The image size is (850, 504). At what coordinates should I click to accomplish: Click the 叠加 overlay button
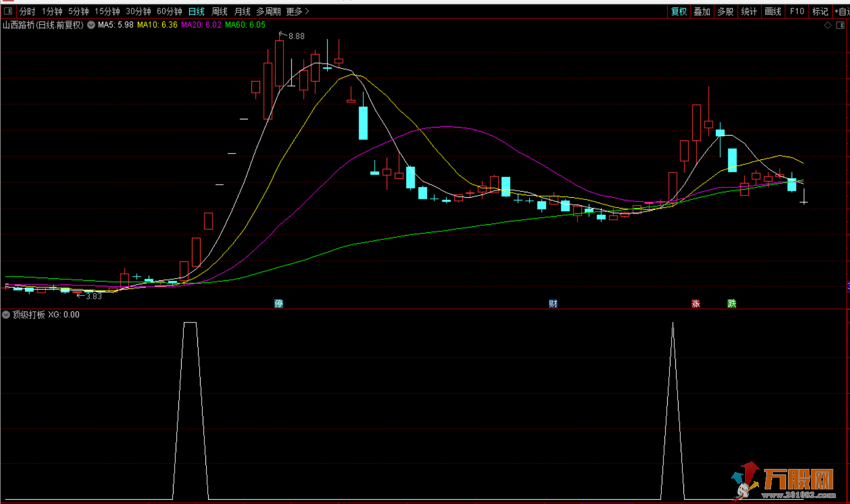coord(702,11)
